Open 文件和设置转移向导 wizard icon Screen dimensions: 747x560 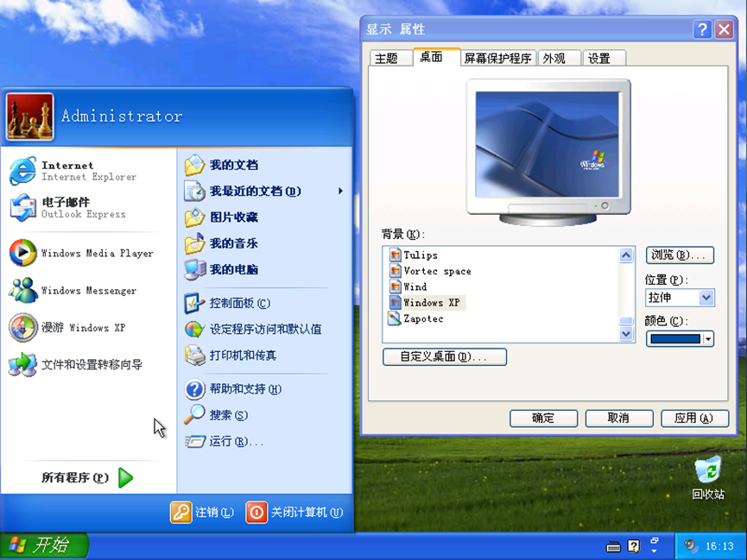pos(22,364)
